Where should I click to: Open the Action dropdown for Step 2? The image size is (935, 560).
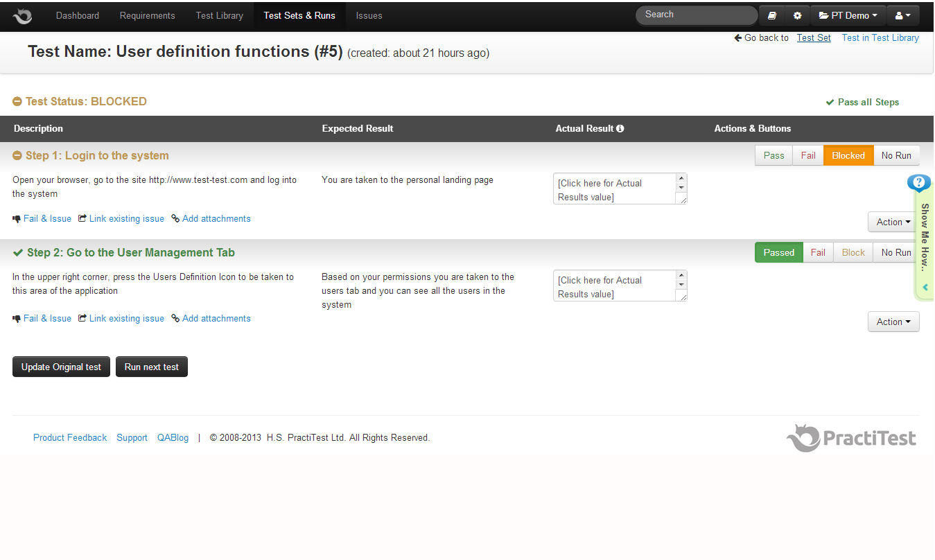893,322
